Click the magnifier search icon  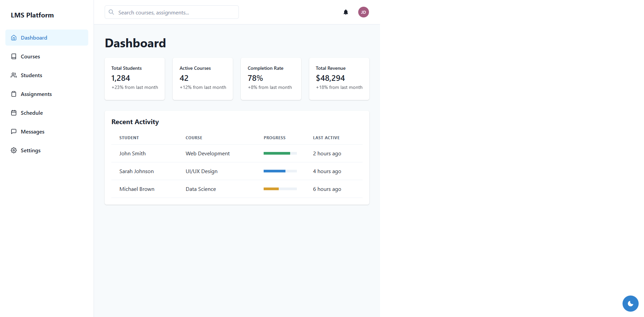pos(111,12)
